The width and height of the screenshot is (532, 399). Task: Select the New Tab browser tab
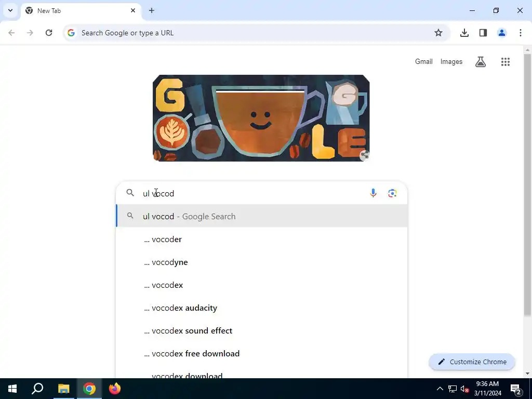coord(81,10)
